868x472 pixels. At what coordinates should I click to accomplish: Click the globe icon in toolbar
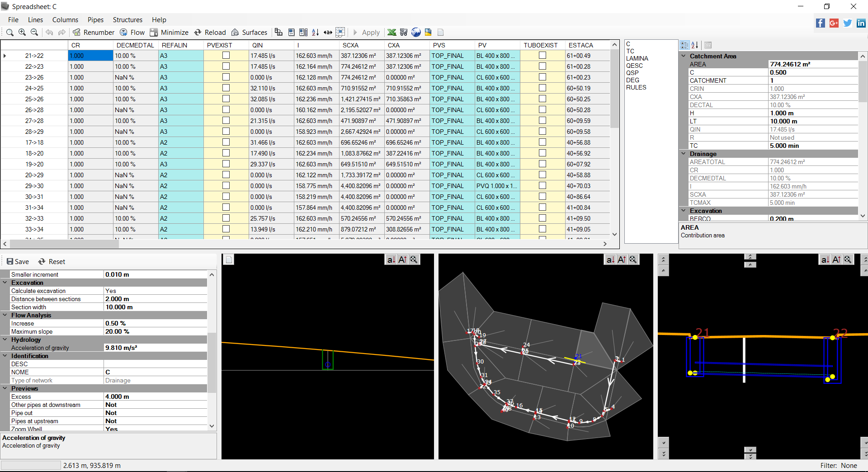tap(416, 32)
